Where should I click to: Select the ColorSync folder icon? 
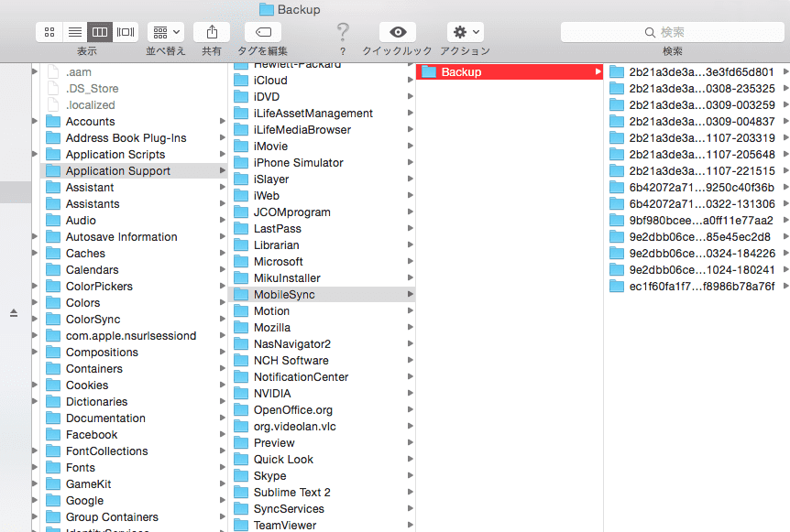pos(53,319)
